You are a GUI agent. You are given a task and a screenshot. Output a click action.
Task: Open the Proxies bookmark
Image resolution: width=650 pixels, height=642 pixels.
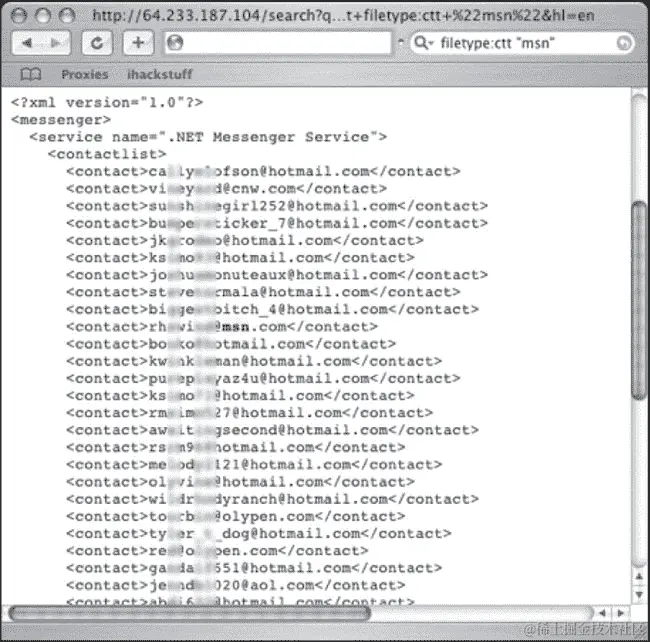[85, 74]
